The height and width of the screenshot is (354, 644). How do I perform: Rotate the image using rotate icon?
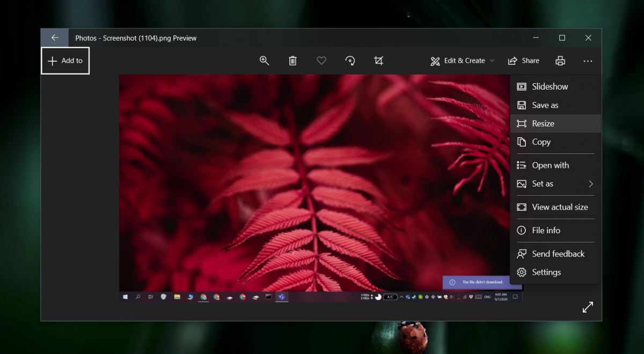click(350, 61)
